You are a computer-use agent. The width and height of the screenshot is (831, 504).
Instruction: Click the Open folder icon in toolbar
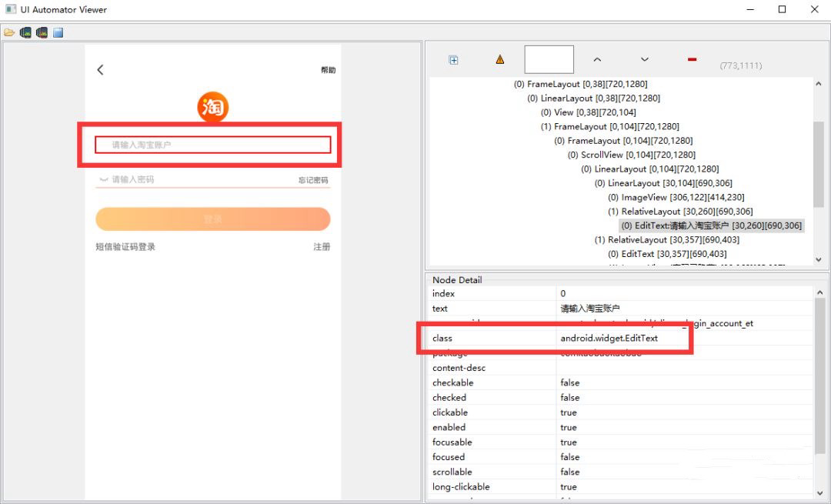click(x=9, y=33)
